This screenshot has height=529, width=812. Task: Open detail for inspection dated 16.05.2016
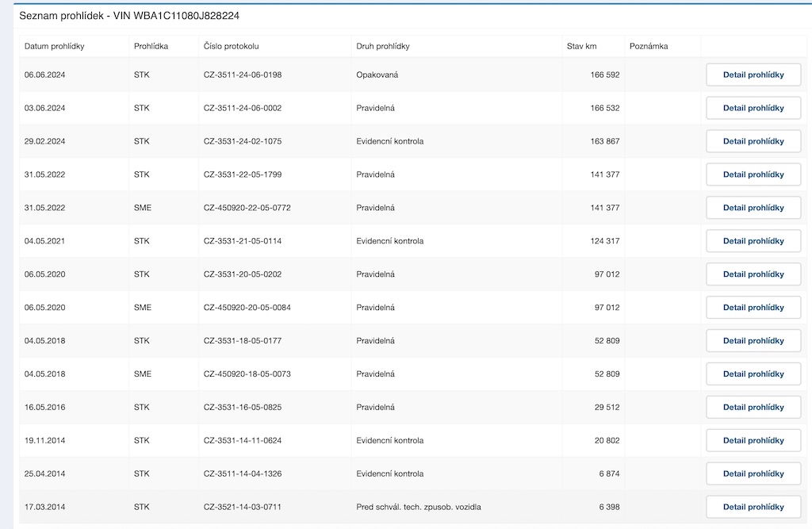tap(753, 408)
